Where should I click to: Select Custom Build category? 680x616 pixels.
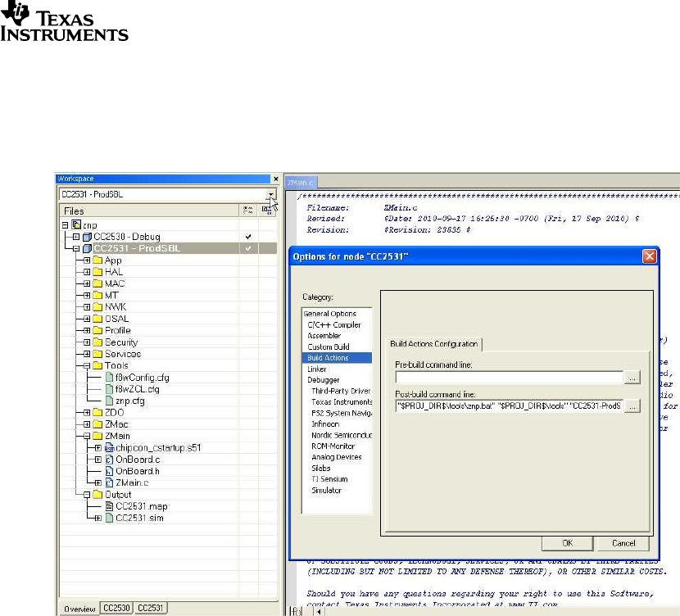pyautogui.click(x=329, y=346)
